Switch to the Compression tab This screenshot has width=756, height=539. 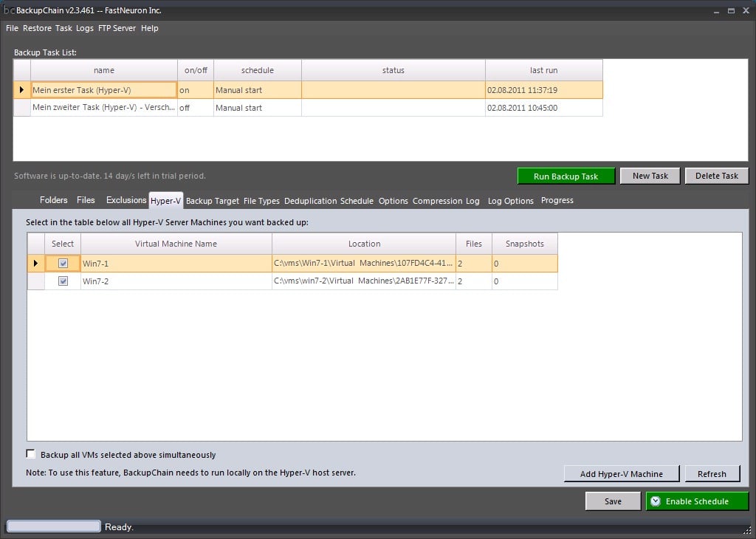point(437,201)
